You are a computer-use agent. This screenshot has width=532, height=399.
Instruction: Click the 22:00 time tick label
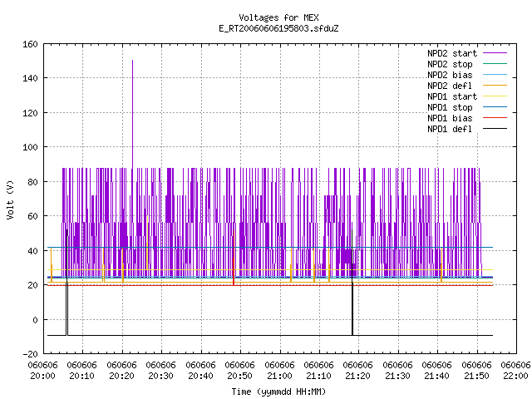[x=515, y=376]
